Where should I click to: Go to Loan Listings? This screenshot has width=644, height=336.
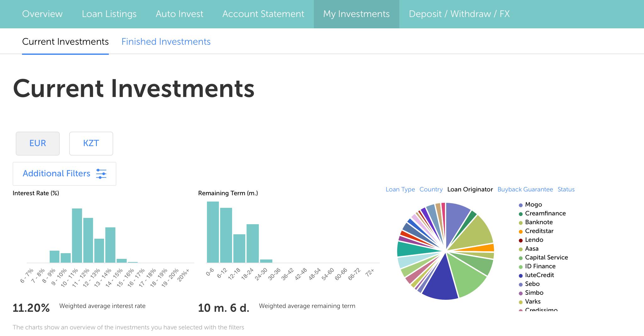(109, 14)
